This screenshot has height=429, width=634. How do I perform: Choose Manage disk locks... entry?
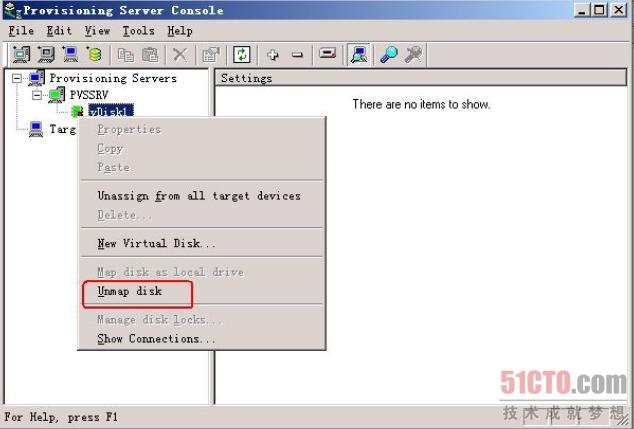tap(202, 320)
